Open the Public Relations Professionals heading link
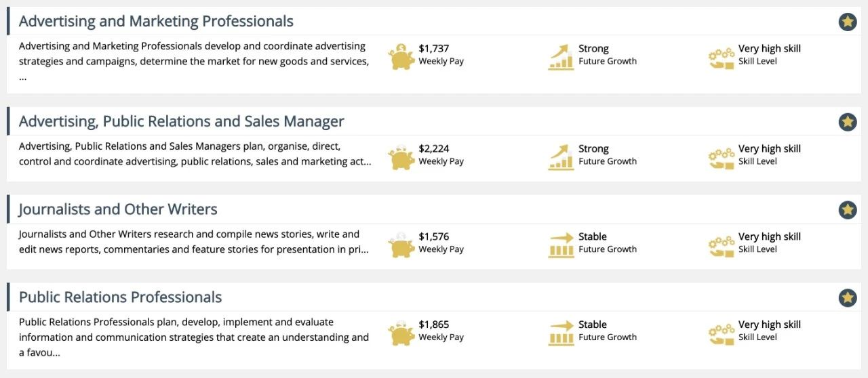 tap(120, 297)
